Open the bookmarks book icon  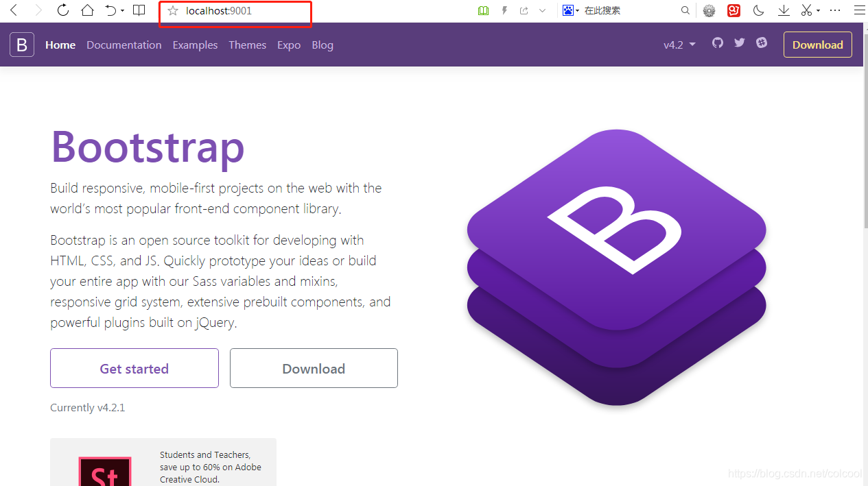(x=139, y=10)
